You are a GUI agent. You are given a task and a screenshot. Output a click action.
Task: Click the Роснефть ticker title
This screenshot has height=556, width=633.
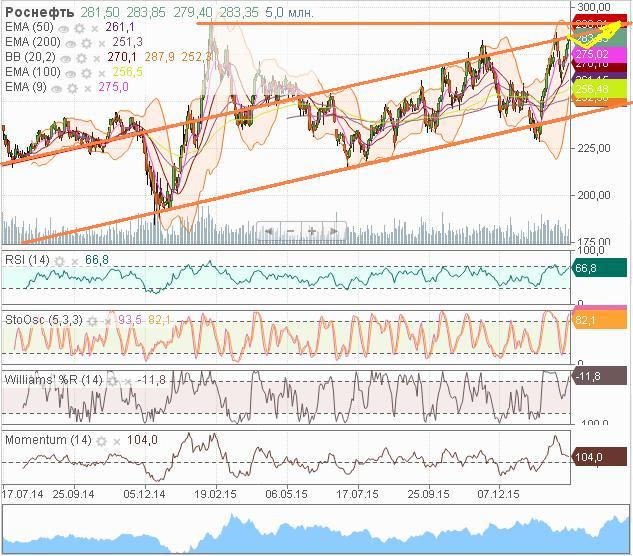[x=40, y=13]
